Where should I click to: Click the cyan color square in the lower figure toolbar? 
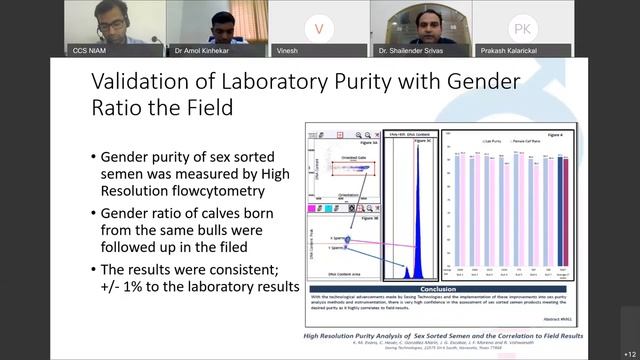click(x=328, y=209)
